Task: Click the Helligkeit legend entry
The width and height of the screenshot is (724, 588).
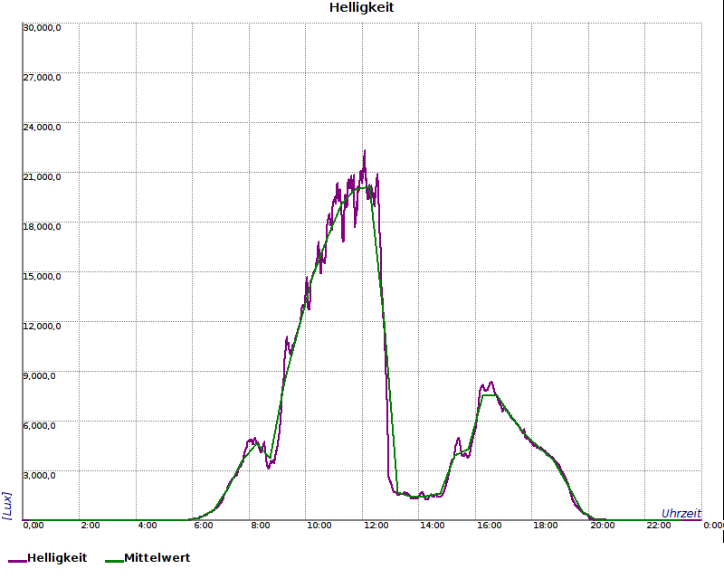Action: [48, 558]
